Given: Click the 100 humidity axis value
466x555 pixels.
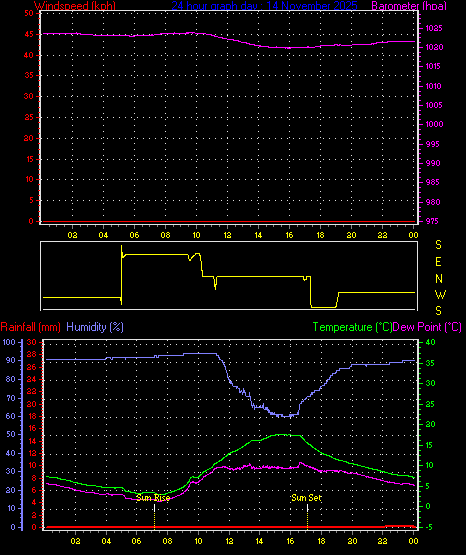Looking at the screenshot, I should coord(9,342).
